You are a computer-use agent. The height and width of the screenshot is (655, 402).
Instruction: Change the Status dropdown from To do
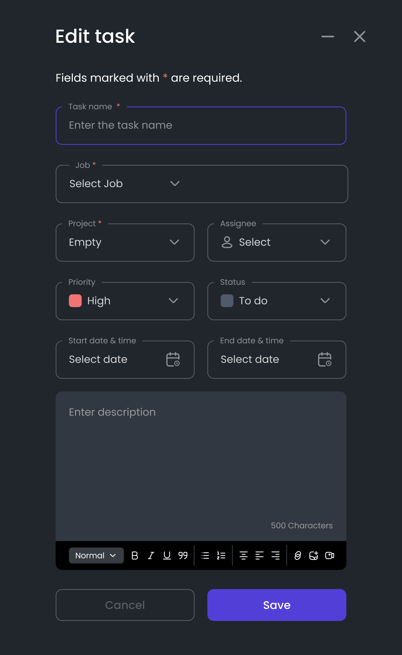coord(277,301)
